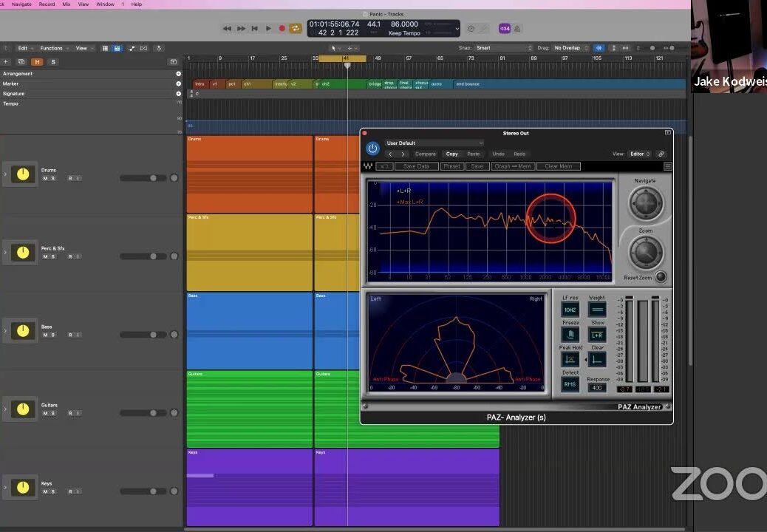
Task: Toggle the orange H hide tracks button
Action: pyautogui.click(x=37, y=62)
